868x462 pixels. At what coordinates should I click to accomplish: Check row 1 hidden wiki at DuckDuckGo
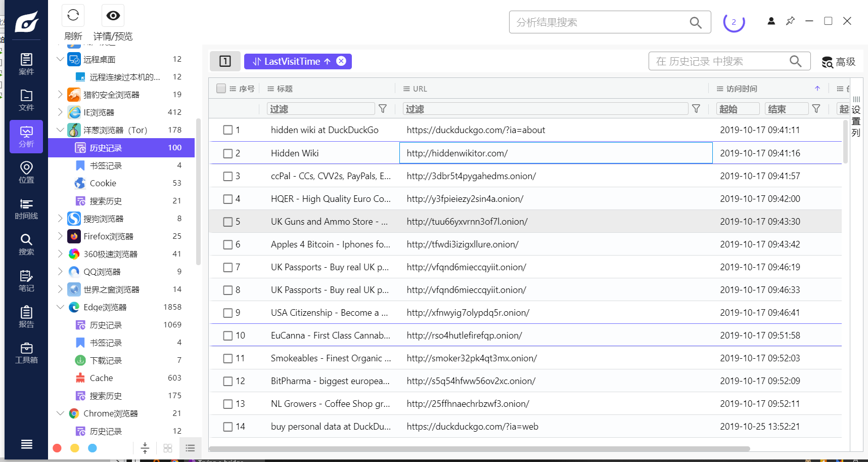coord(228,130)
